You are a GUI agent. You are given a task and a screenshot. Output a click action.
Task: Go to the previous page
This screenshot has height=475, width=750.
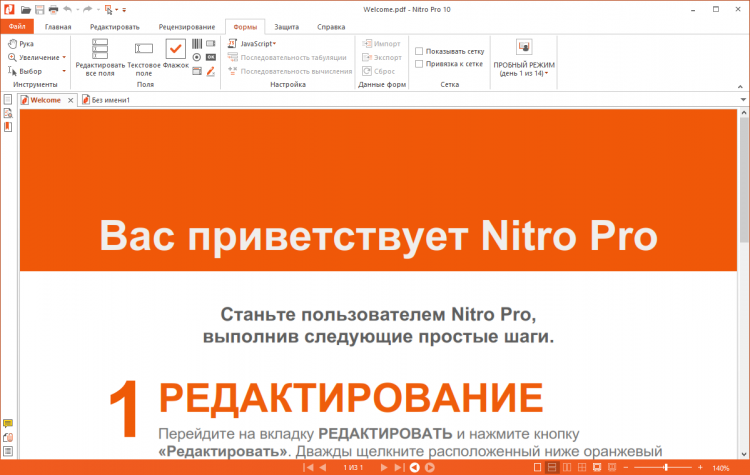323,467
